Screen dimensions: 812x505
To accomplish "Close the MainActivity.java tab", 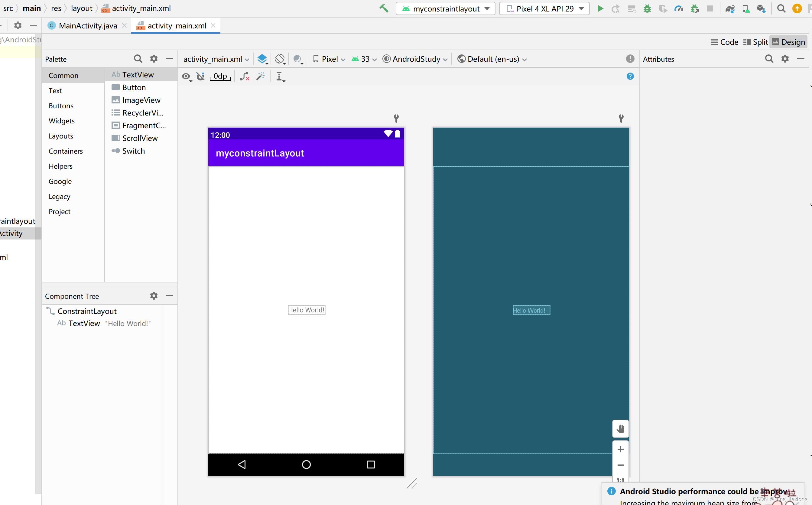I will coord(124,25).
